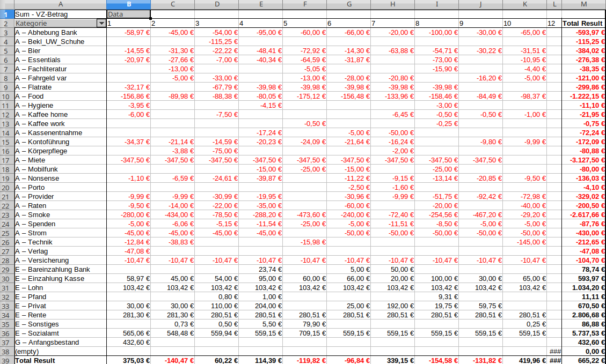Select column F header
Viewport: 606px width, 364px height.
tap(304, 4)
